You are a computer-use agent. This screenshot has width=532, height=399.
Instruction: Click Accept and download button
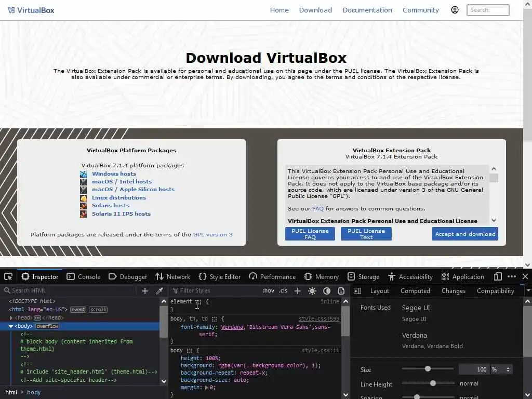[x=465, y=234]
